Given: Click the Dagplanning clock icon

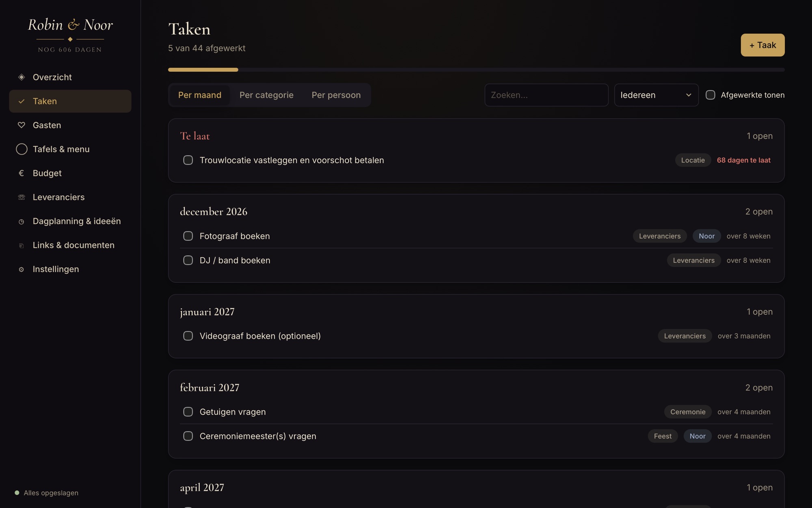Looking at the screenshot, I should tap(22, 221).
